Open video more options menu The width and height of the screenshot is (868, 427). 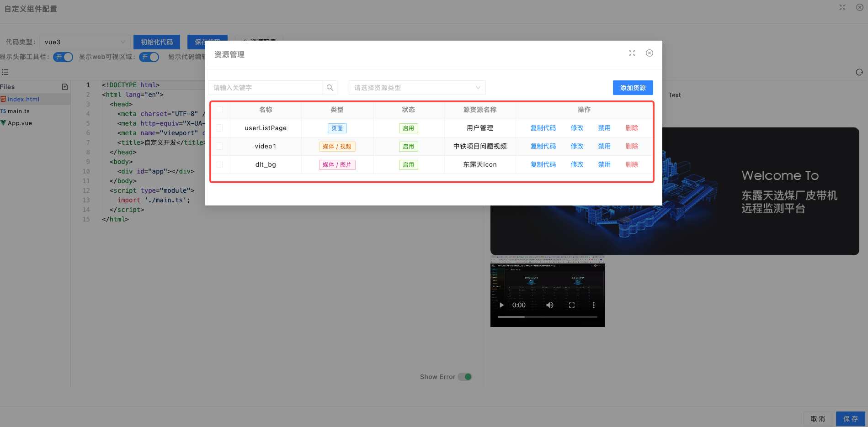click(594, 305)
